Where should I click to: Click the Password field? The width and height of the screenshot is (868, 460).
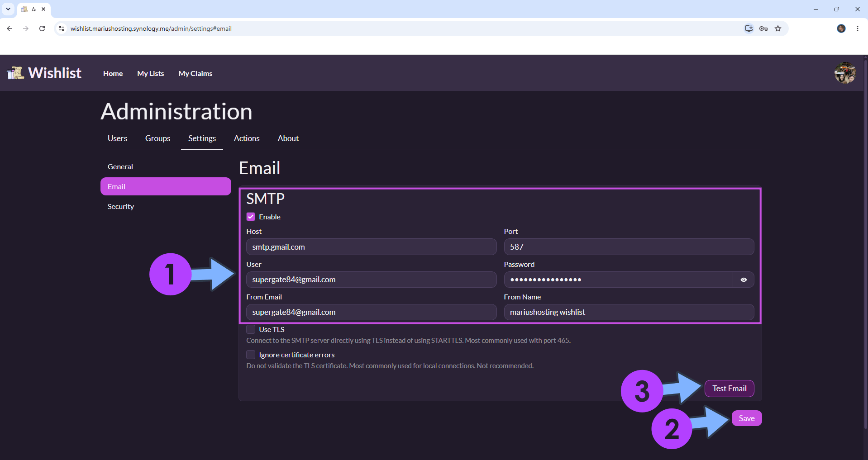(x=618, y=280)
